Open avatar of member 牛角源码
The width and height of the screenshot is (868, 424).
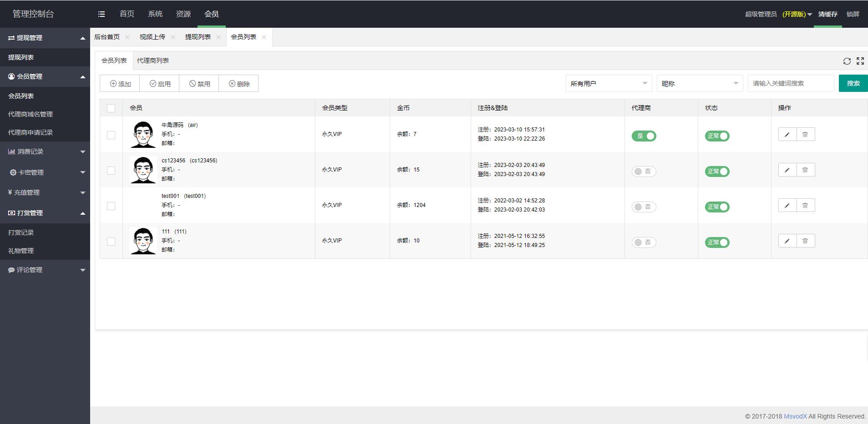pos(143,134)
